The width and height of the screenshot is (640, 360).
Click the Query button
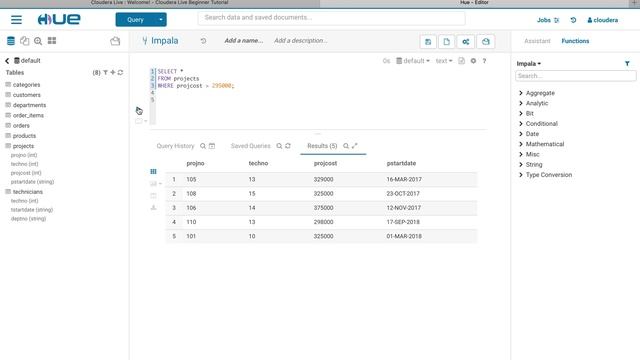pyautogui.click(x=136, y=20)
